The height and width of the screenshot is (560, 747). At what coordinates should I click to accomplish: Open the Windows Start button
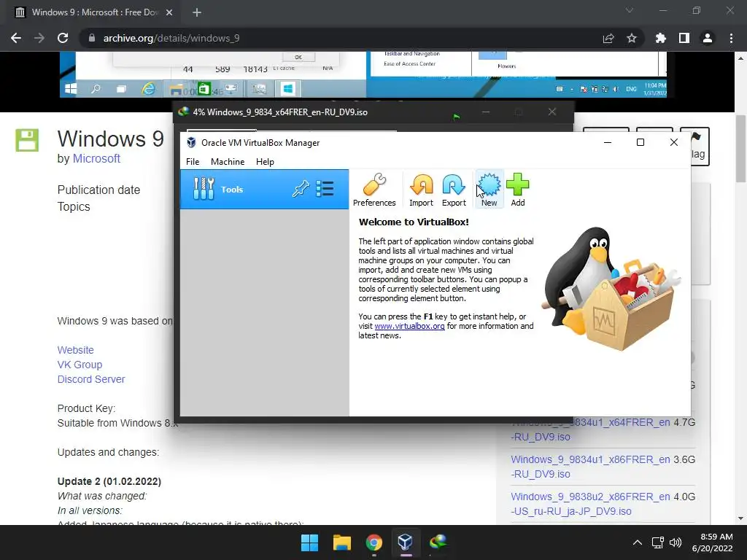point(309,542)
